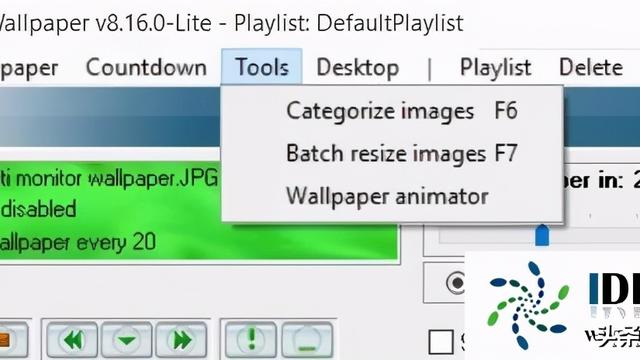This screenshot has height=360, width=640.
Task: Select the filled radio button near the logo
Action: 456,282
